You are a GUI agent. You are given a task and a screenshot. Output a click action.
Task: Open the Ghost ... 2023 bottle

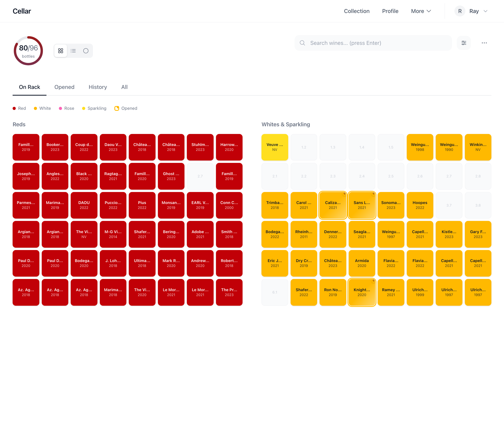click(171, 176)
